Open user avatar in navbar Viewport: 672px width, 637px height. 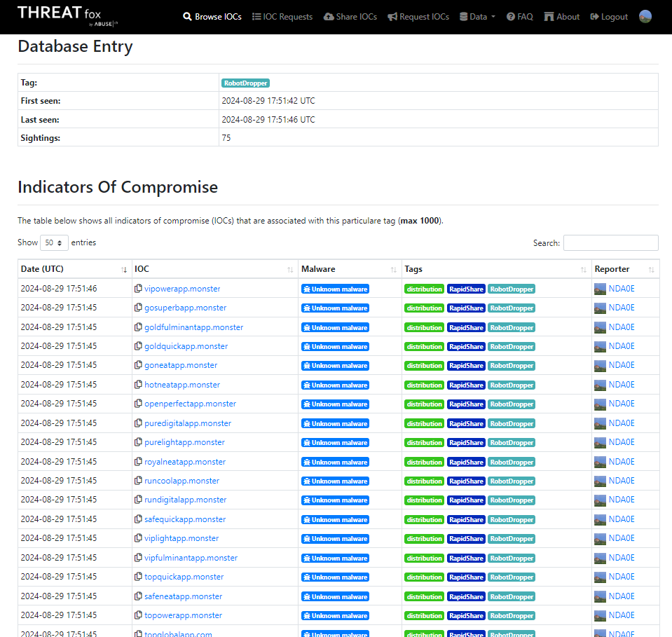(x=645, y=16)
